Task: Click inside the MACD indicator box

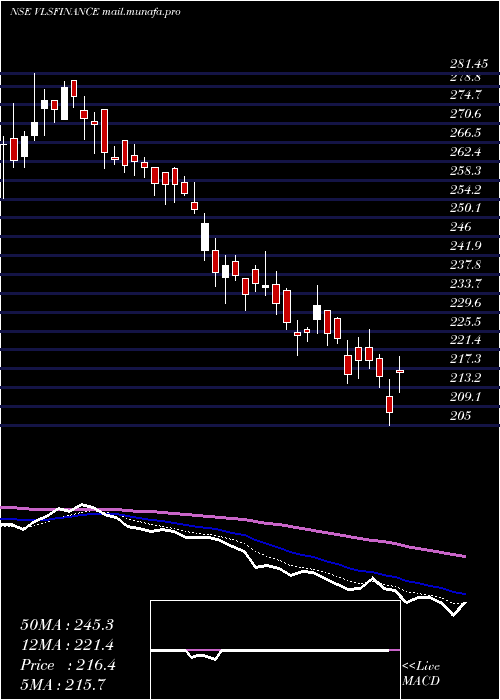Action: click(275, 650)
